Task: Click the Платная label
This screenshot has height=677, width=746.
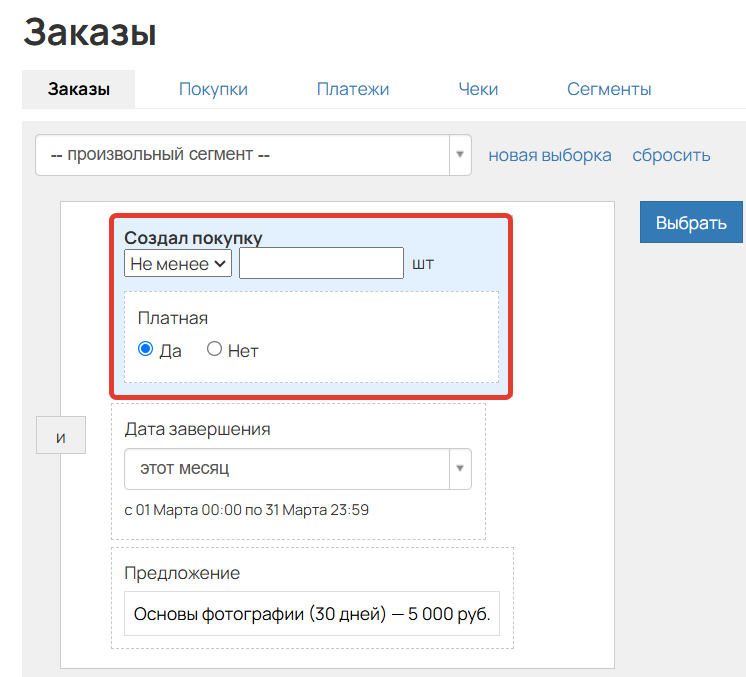Action: pyautogui.click(x=173, y=318)
